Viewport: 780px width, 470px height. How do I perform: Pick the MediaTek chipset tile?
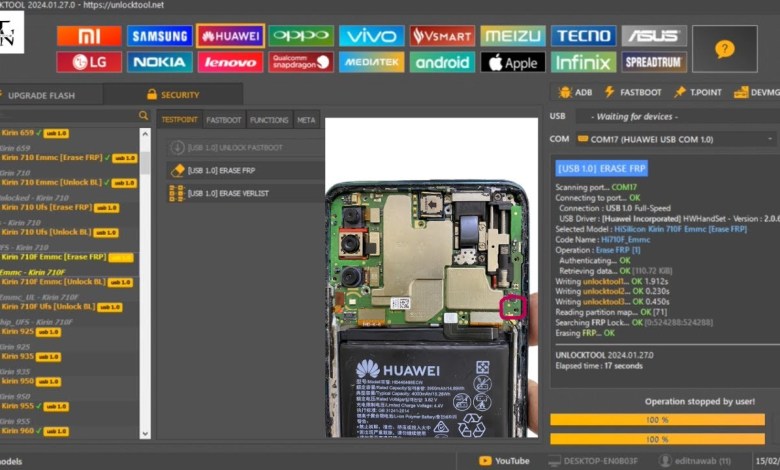click(x=371, y=62)
